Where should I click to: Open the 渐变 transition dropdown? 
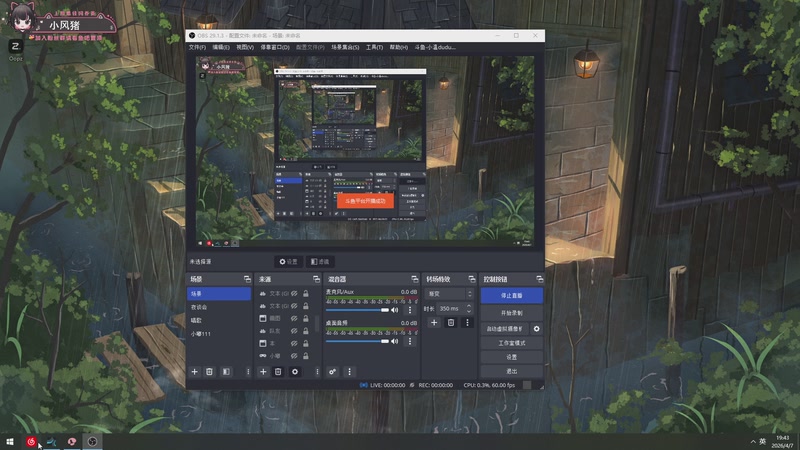449,294
